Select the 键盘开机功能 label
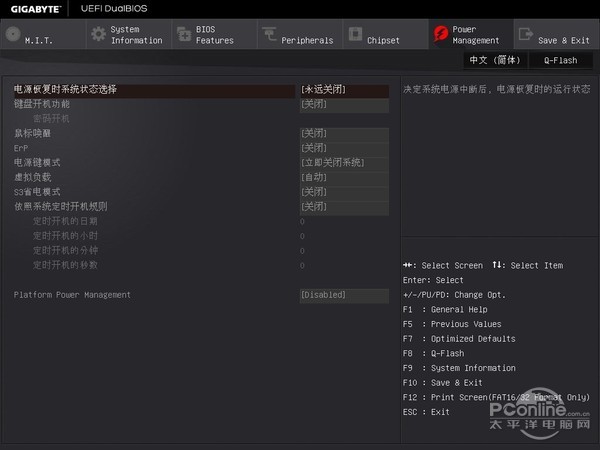 coord(42,104)
